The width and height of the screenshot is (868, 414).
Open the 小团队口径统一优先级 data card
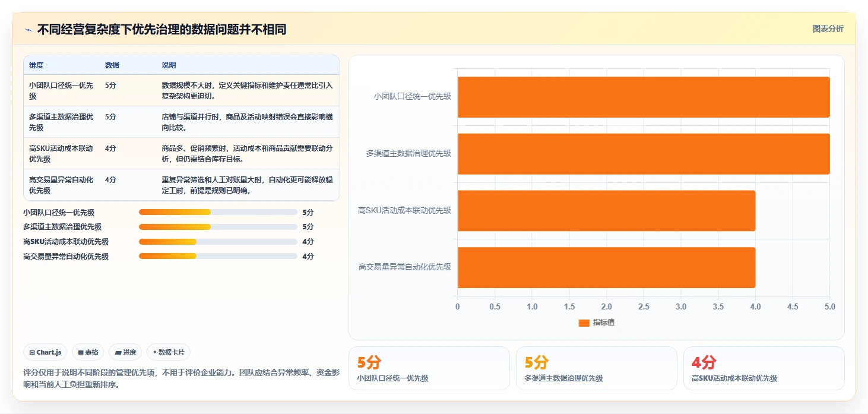(429, 368)
